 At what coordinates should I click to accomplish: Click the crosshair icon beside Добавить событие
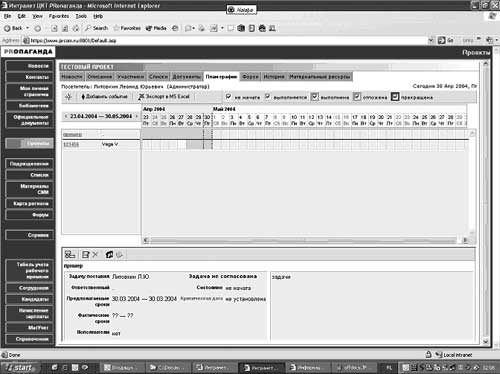pyautogui.click(x=68, y=97)
